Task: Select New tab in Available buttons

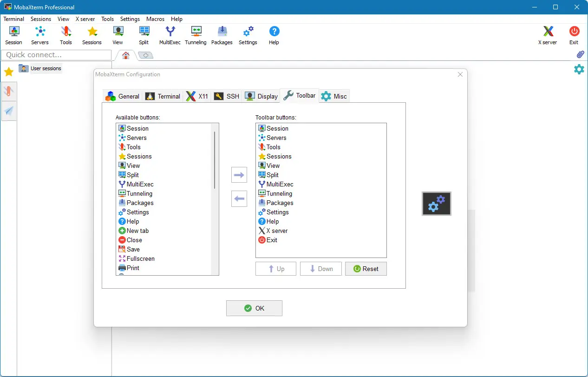Action: [x=133, y=231]
